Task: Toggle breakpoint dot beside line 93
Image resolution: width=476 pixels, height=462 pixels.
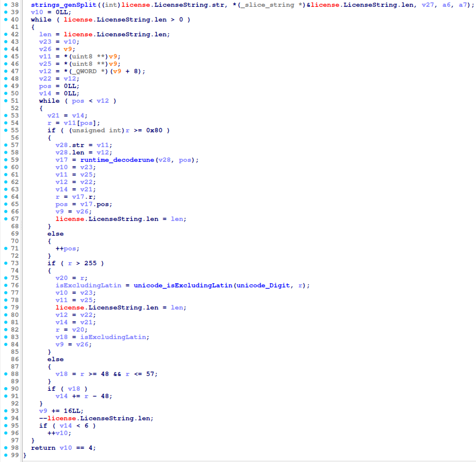Action: [x=5, y=411]
